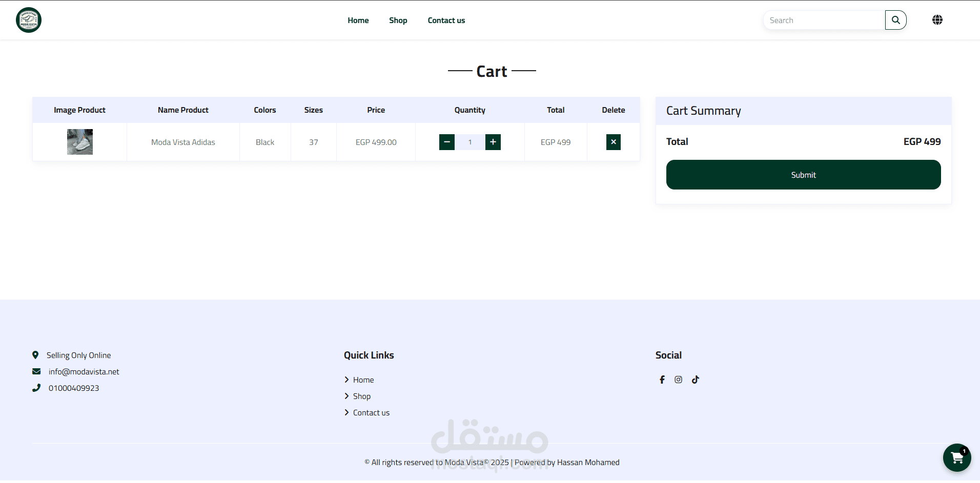Click the phone number 01000409923

click(74, 388)
